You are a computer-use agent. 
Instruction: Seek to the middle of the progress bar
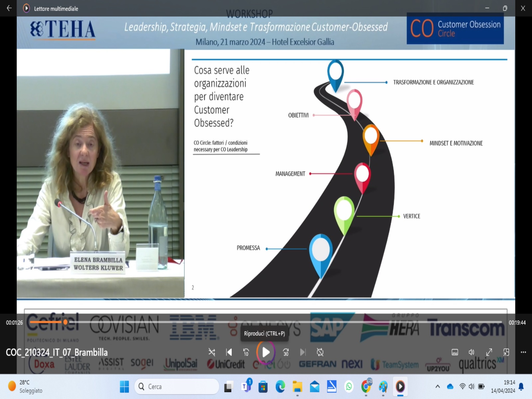pyautogui.click(x=266, y=322)
